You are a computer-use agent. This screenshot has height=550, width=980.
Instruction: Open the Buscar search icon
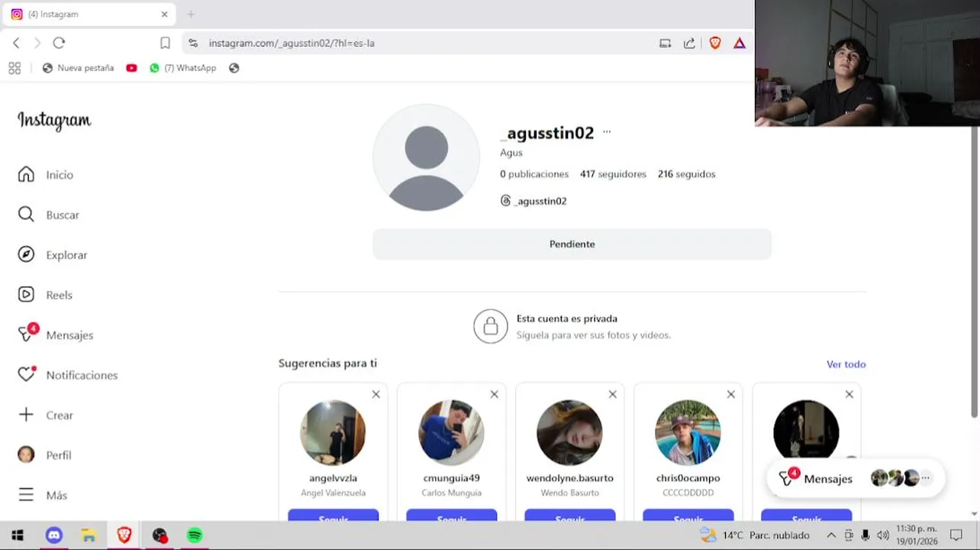coord(26,215)
